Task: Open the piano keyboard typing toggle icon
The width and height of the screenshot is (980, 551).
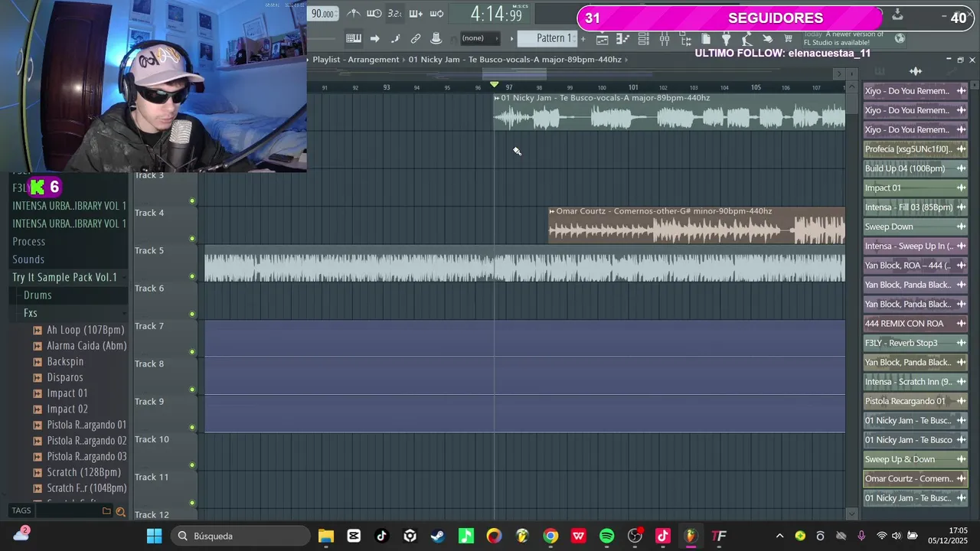Action: pyautogui.click(x=354, y=38)
